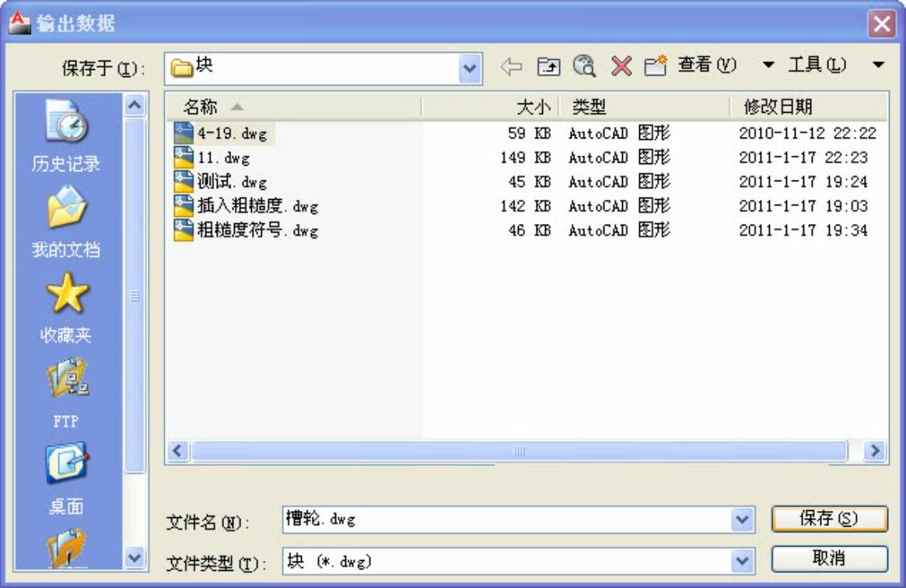906x588 pixels.
Task: Click the AutoCAD icon in title bar
Action: tap(19, 23)
